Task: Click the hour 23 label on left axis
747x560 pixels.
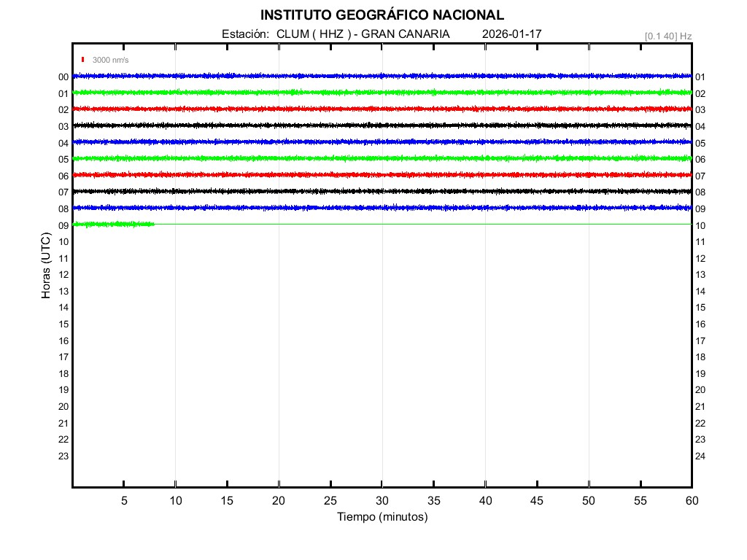Action: pyautogui.click(x=63, y=456)
